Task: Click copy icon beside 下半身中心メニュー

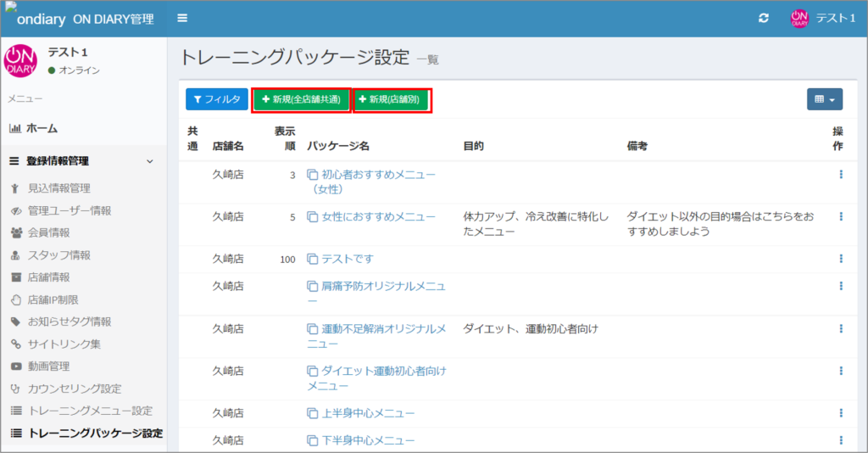Action: [x=312, y=440]
